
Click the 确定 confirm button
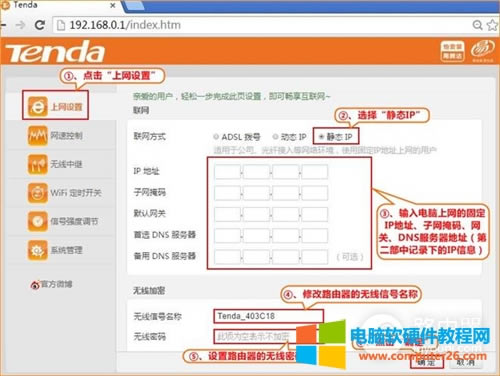point(427,362)
